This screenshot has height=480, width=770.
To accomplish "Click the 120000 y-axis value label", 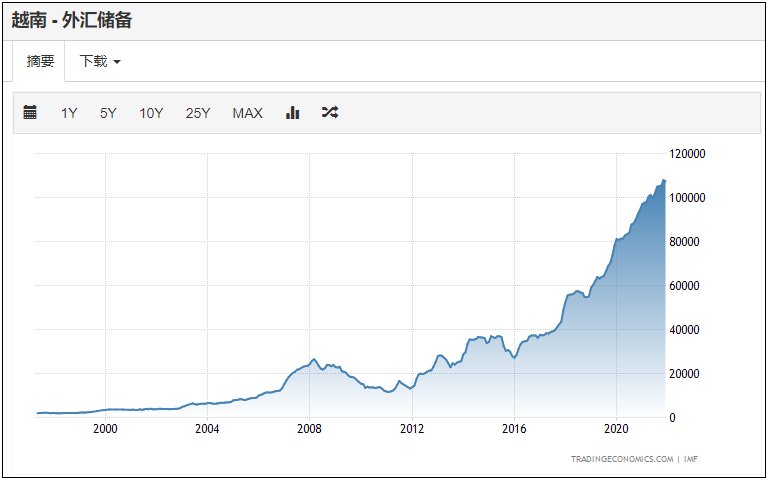I will click(687, 154).
